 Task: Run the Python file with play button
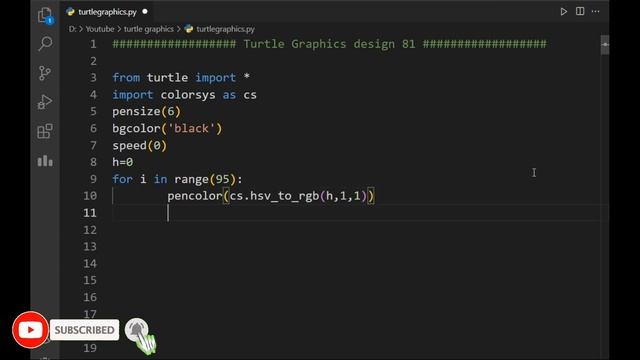point(563,11)
